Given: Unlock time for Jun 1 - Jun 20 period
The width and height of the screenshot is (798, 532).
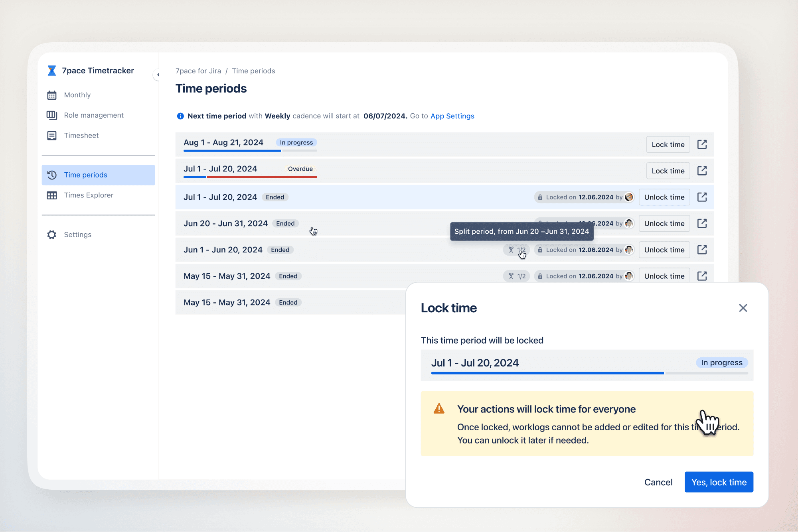Looking at the screenshot, I should pyautogui.click(x=664, y=250).
